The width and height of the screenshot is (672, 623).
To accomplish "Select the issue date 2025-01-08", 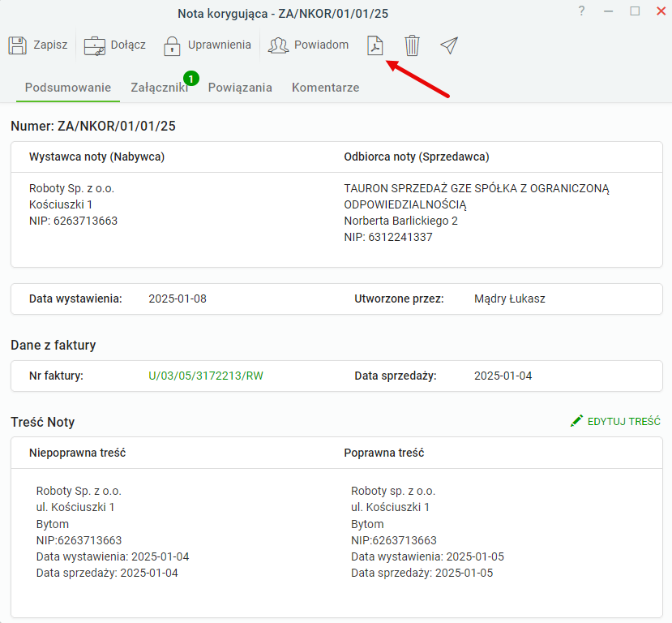I will (x=178, y=299).
